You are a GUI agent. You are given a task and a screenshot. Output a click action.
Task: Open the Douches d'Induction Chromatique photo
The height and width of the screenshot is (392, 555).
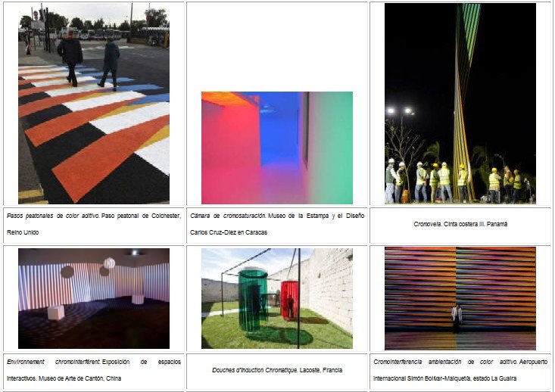tap(277, 298)
